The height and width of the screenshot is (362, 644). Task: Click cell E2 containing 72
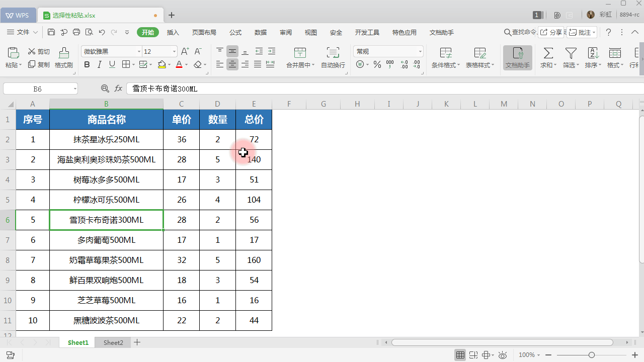[254, 139]
